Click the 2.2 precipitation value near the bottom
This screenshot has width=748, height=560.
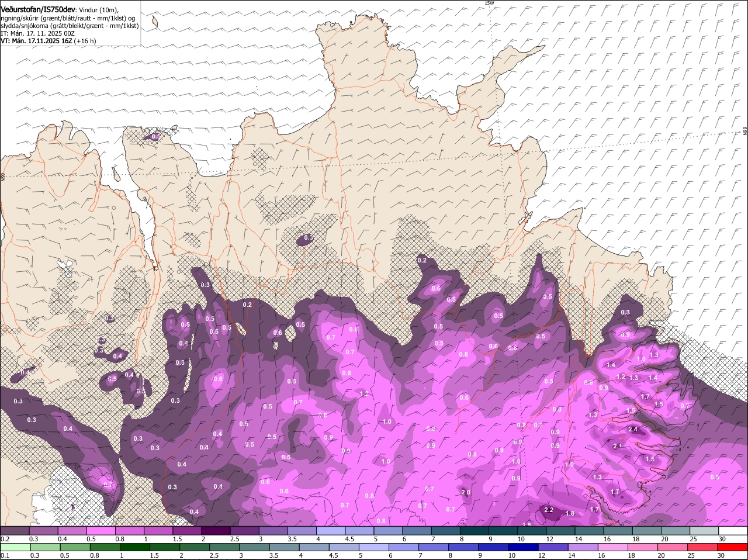(549, 510)
